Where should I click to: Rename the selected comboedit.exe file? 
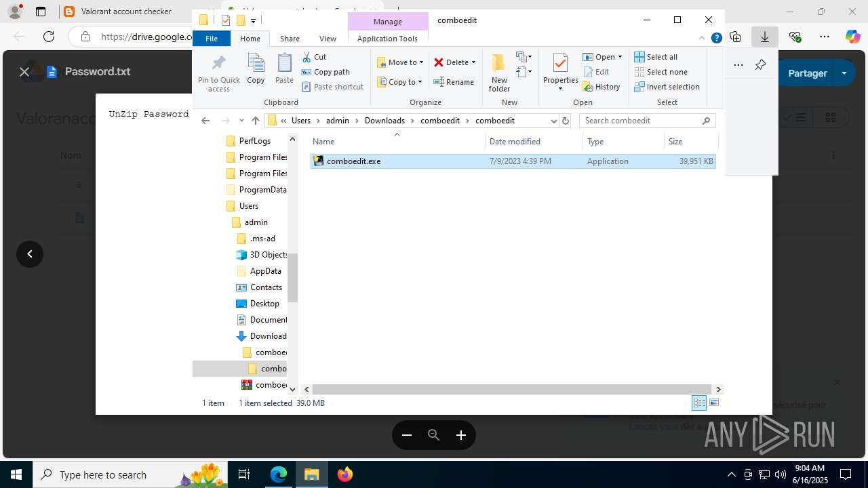click(454, 82)
